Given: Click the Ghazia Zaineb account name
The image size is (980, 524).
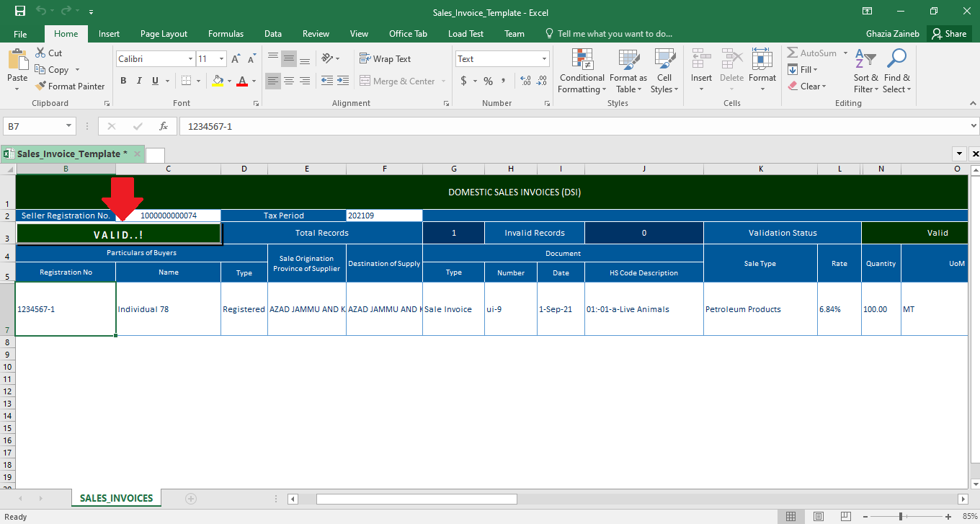Looking at the screenshot, I should pos(892,34).
